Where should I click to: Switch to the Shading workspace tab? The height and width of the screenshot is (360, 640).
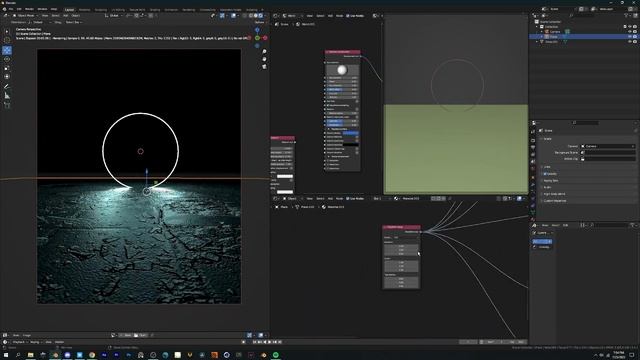point(155,9)
